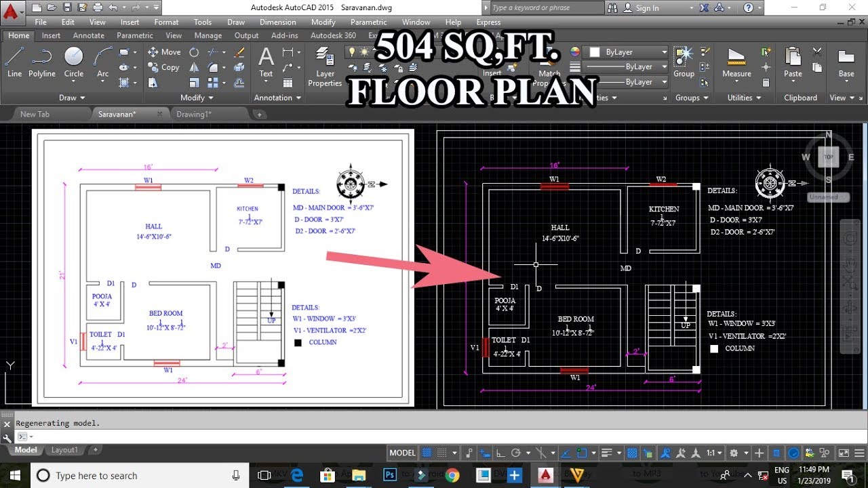Switch to the Layout1 tab
The image size is (868, 488).
[x=65, y=450]
